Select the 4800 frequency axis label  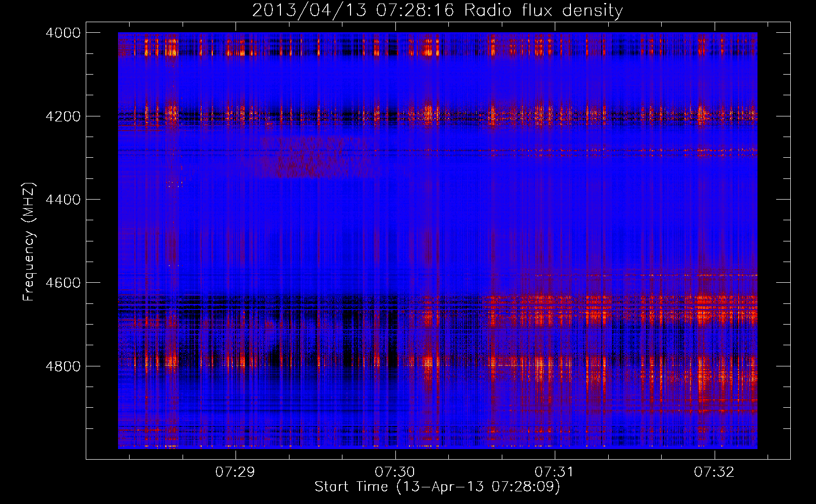pyautogui.click(x=63, y=366)
